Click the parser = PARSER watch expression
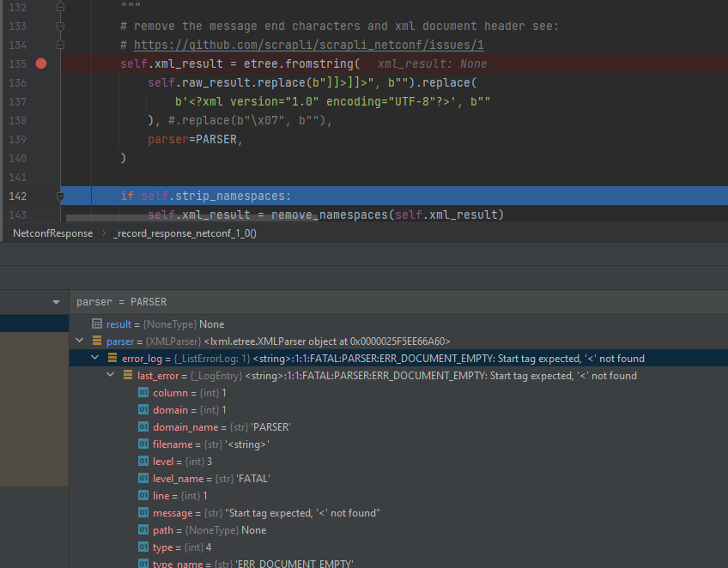This screenshot has width=728, height=568. pyautogui.click(x=120, y=302)
